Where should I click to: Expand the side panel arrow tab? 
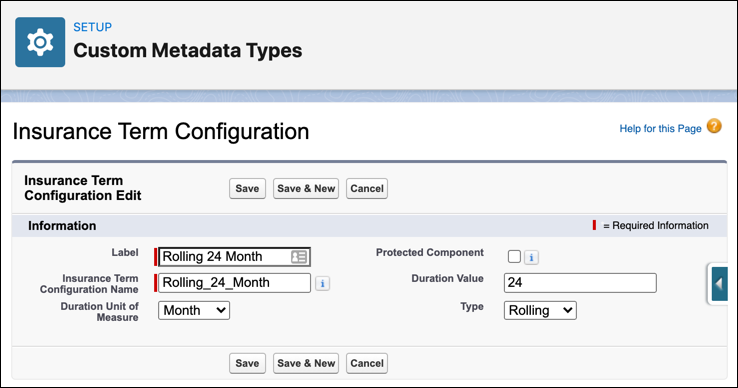(x=719, y=284)
